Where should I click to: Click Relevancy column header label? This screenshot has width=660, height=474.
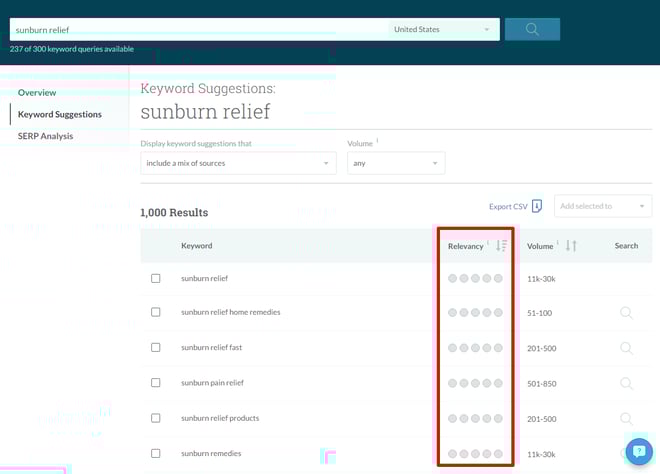[466, 246]
